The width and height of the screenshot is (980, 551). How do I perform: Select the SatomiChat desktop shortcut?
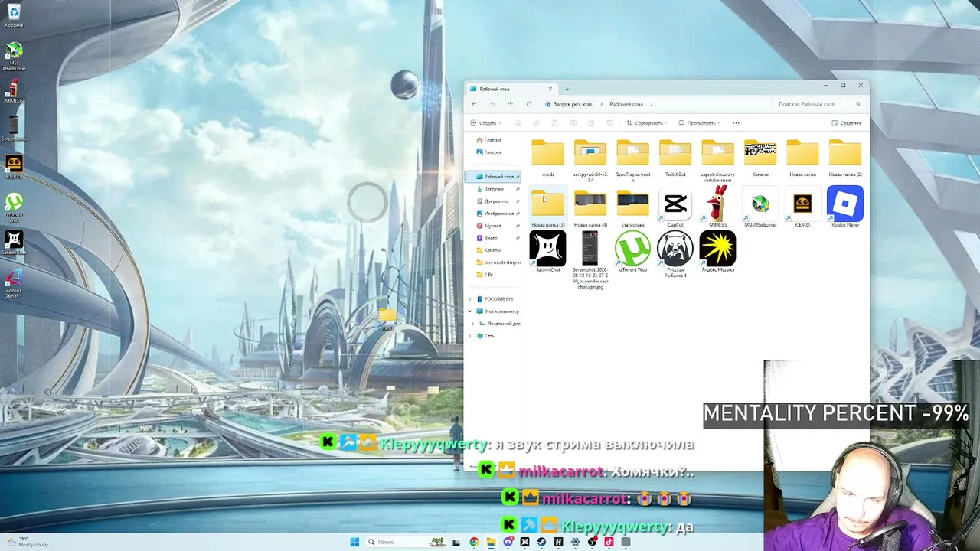14,243
